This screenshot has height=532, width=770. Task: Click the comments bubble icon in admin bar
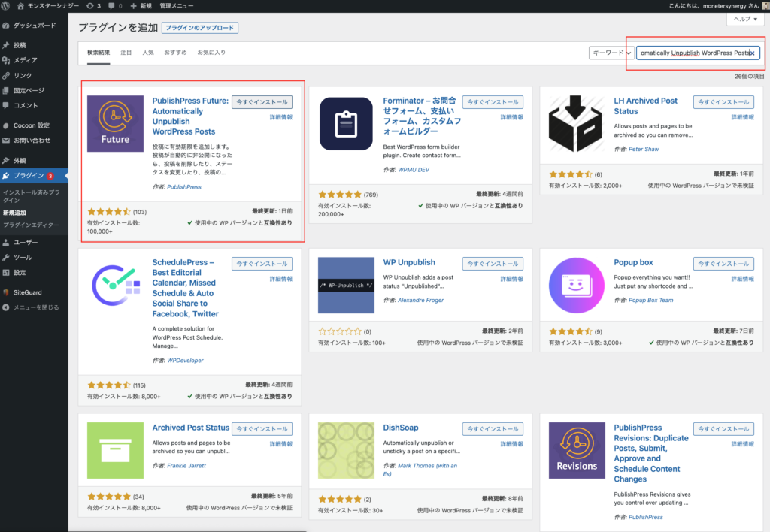pyautogui.click(x=114, y=6)
